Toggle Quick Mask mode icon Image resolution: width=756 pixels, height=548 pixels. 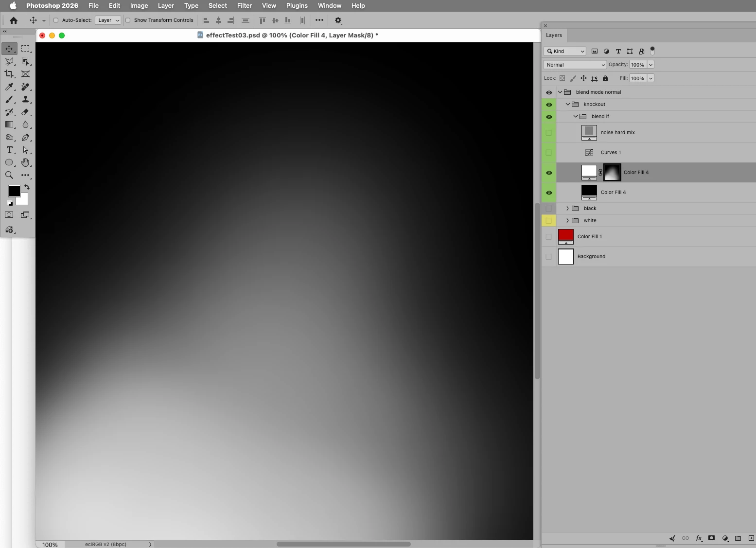coord(9,214)
